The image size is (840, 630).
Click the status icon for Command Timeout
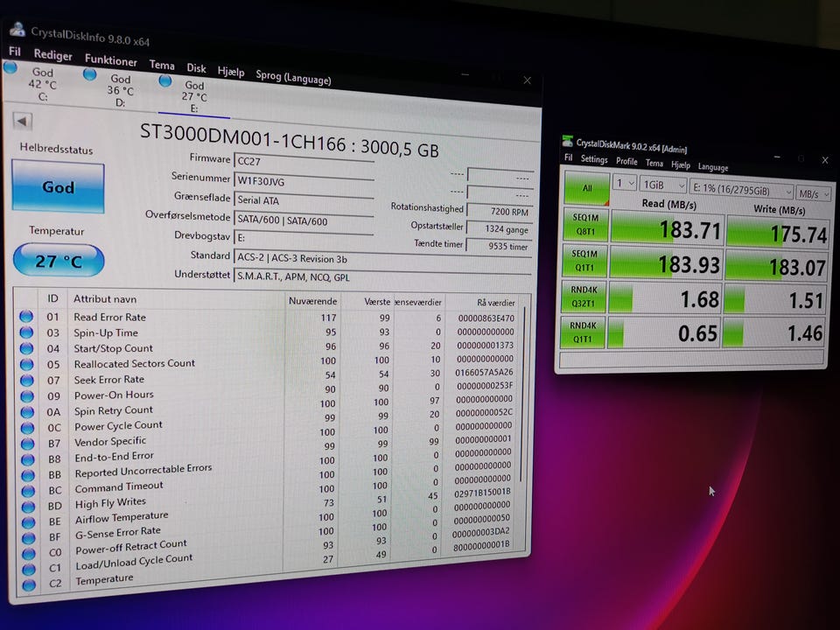point(28,491)
